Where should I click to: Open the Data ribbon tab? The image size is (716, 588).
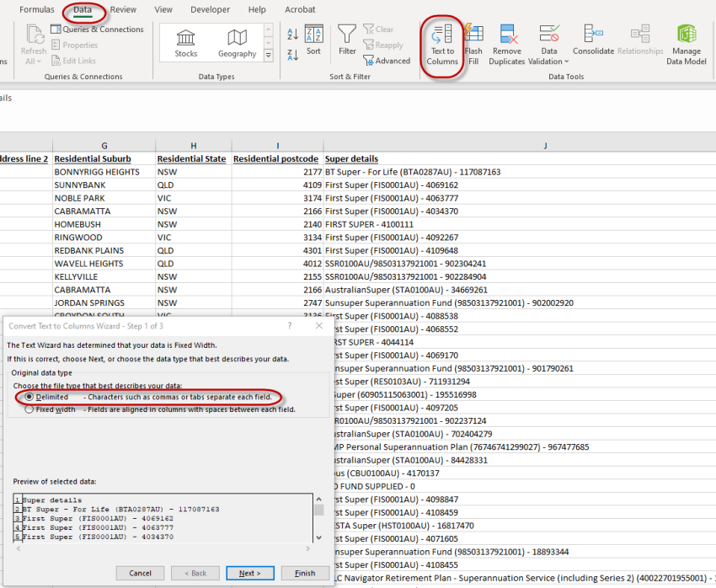pyautogui.click(x=83, y=9)
